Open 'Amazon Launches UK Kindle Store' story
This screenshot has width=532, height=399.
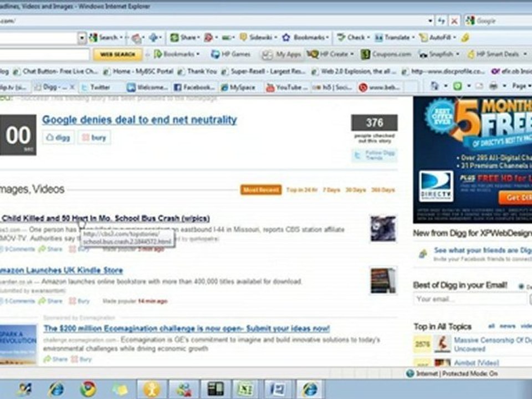click(62, 270)
